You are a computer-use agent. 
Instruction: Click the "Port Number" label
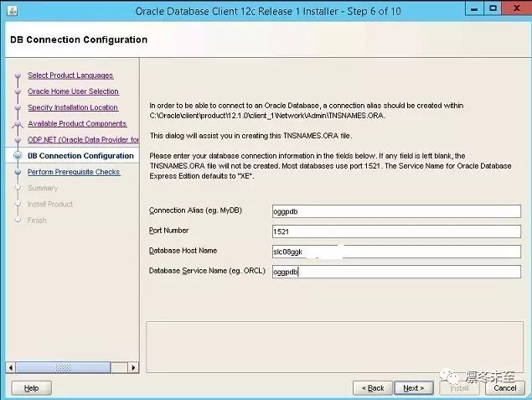[168, 231]
